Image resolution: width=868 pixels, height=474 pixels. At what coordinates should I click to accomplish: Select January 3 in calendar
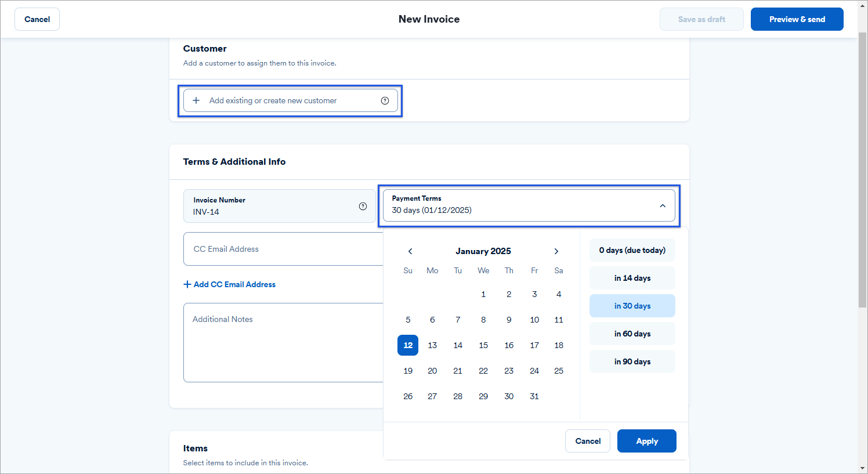pos(534,294)
